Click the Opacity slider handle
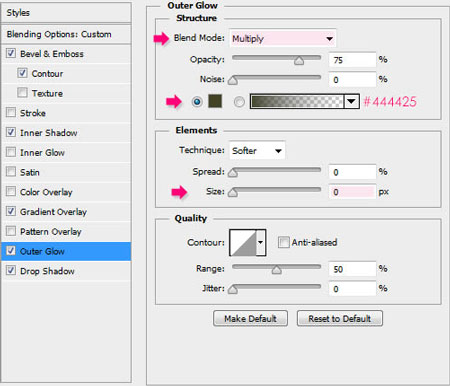The image size is (450, 386). (299, 60)
